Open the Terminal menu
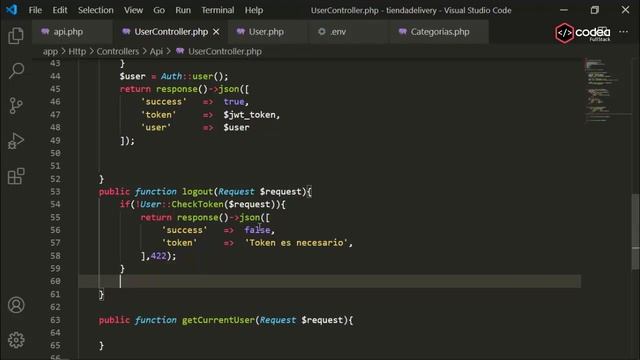 pos(218,10)
